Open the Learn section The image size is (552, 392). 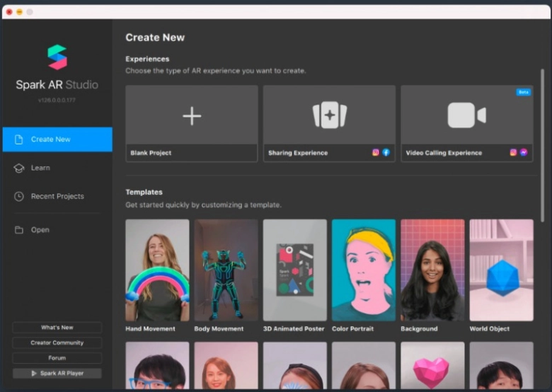tap(57, 168)
